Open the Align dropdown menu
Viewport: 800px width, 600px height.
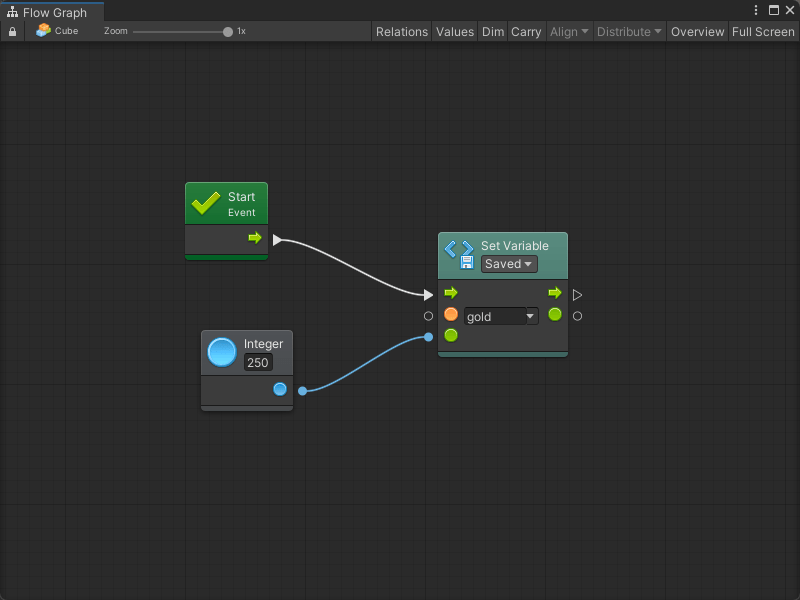[569, 32]
